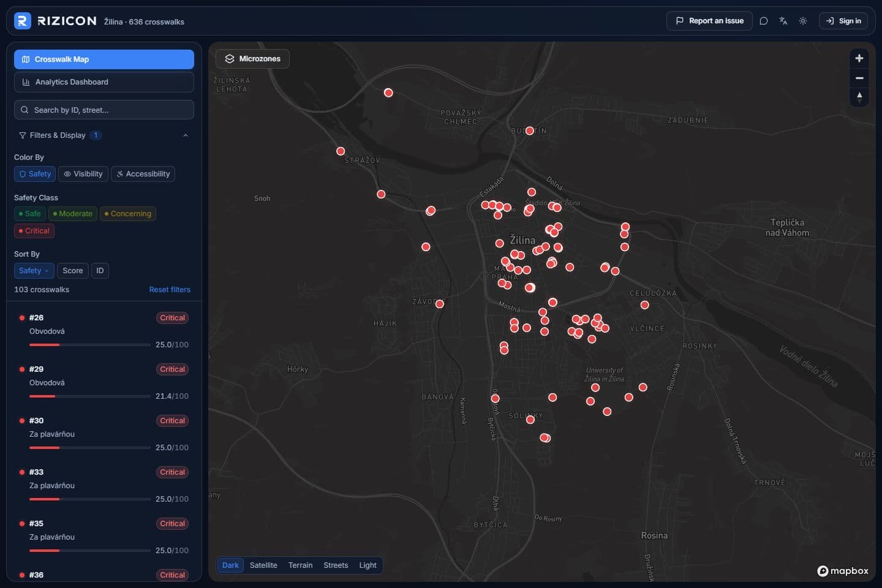Switch map style to Satellite

point(263,565)
